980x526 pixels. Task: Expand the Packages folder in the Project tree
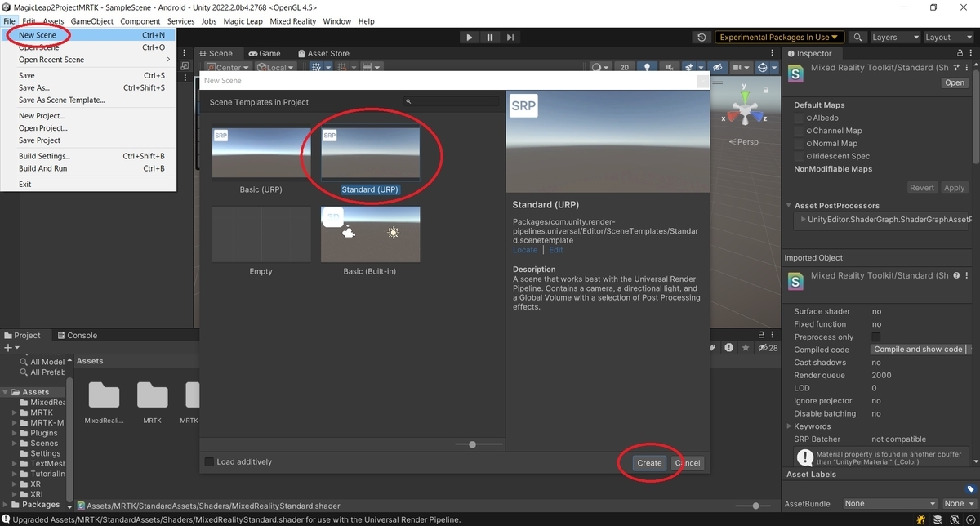pos(5,505)
